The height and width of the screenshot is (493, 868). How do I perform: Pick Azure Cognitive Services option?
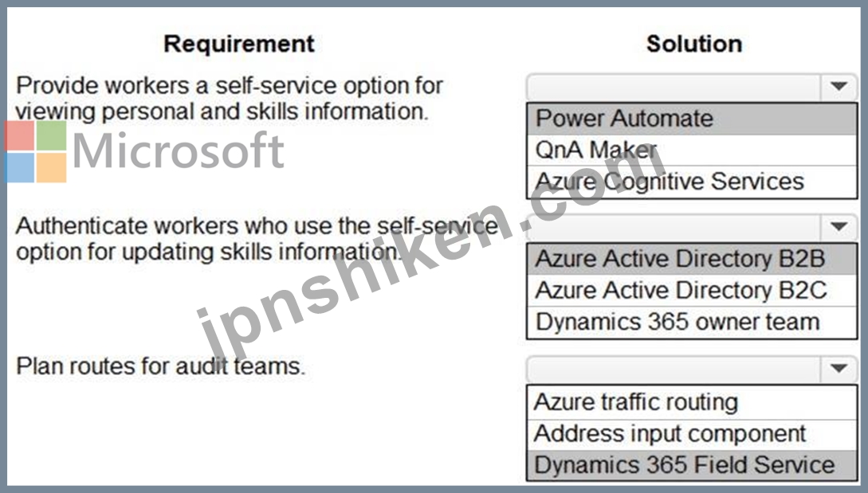(691, 182)
